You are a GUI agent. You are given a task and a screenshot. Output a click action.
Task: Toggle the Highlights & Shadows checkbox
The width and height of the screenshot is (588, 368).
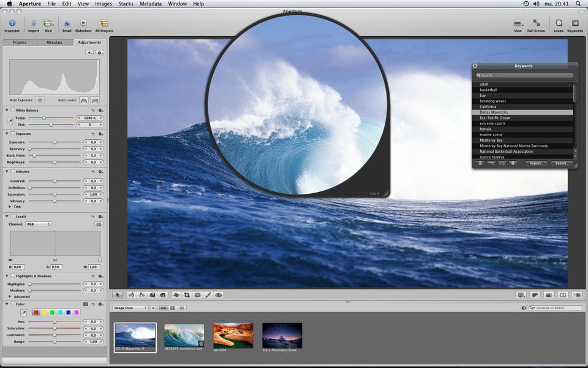click(13, 276)
